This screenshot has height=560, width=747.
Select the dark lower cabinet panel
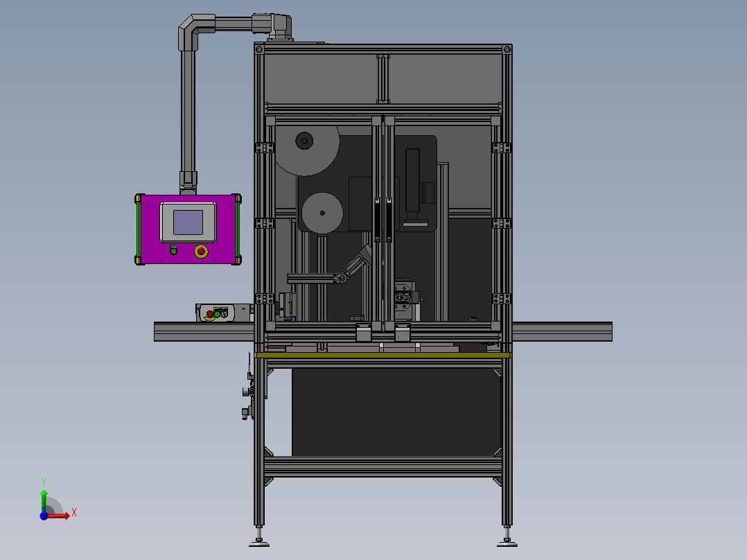396,412
